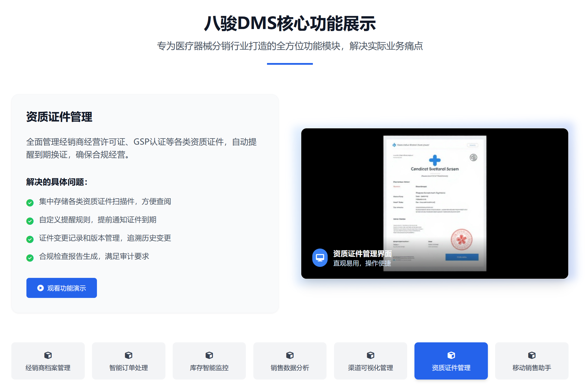Click the cube icon above 库存智能监控

209,355
